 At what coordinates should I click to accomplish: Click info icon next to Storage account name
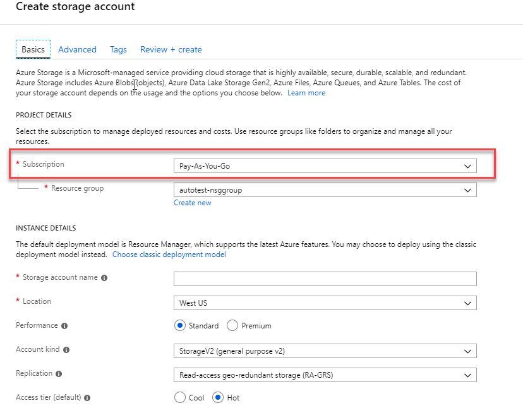104,278
